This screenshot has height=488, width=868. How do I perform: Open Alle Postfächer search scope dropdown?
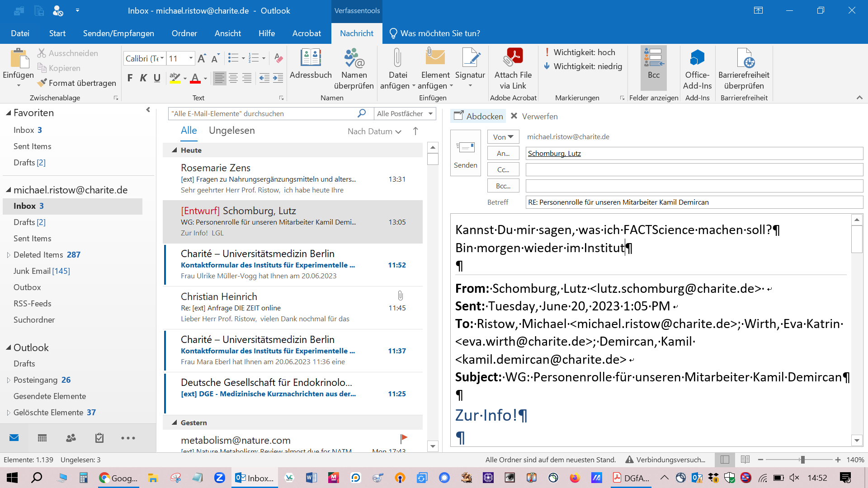coord(430,114)
